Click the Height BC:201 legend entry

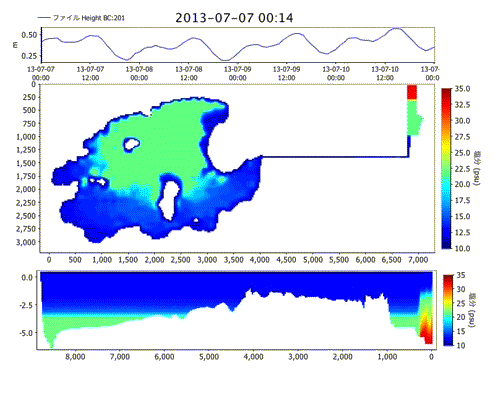(82, 18)
